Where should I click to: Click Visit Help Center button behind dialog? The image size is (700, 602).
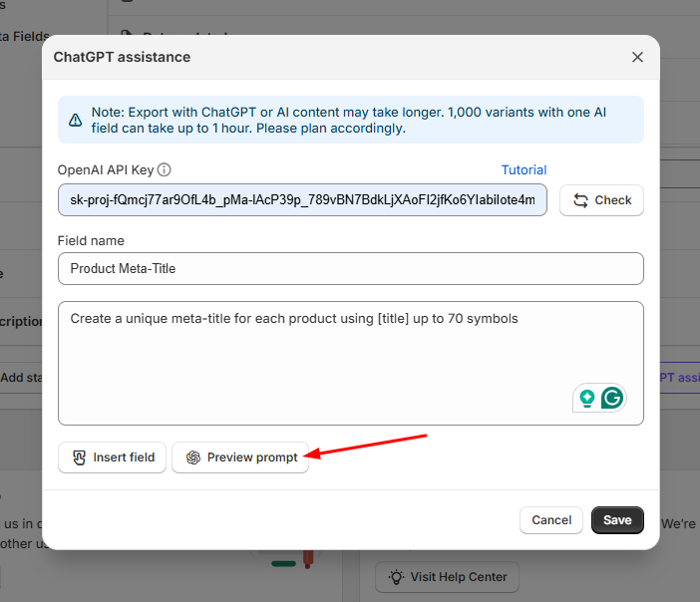click(x=448, y=577)
